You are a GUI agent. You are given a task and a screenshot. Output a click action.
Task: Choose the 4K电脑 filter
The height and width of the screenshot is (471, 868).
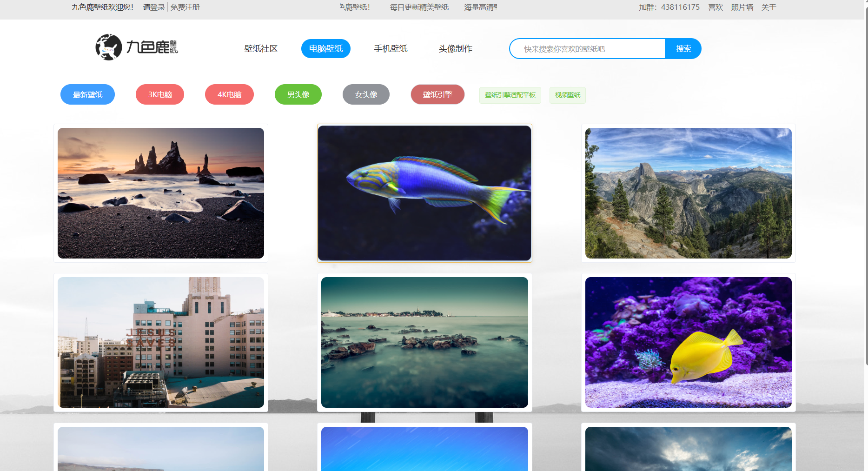(229, 95)
